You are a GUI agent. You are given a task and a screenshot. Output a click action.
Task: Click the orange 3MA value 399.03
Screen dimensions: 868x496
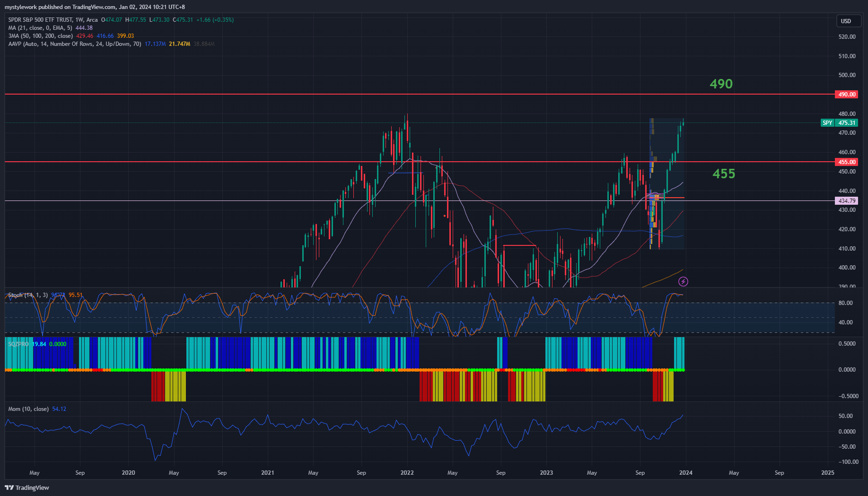(x=125, y=36)
